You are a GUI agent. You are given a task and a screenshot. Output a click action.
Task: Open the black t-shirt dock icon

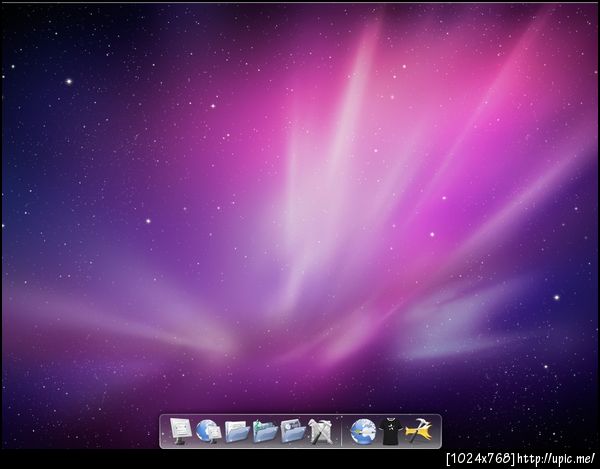(391, 432)
